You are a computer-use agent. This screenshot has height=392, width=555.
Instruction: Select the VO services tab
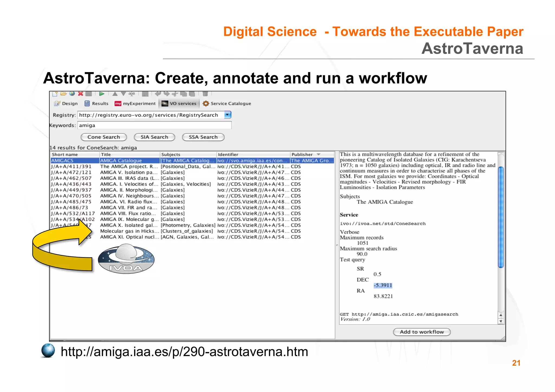[x=179, y=103]
